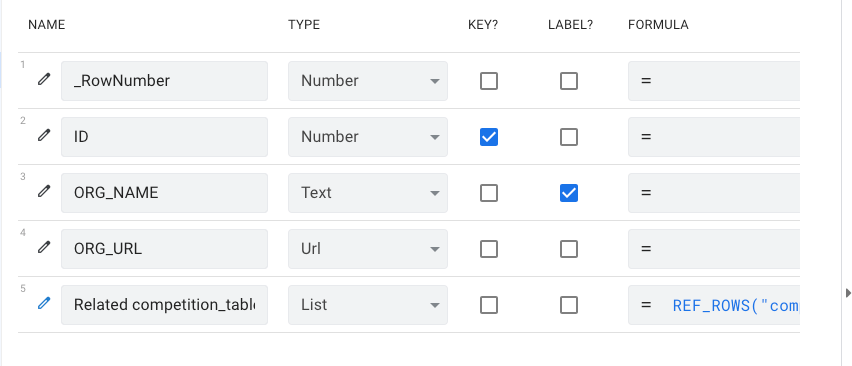The image size is (852, 366).
Task: Open List type dropdown for Related column
Action: (368, 305)
